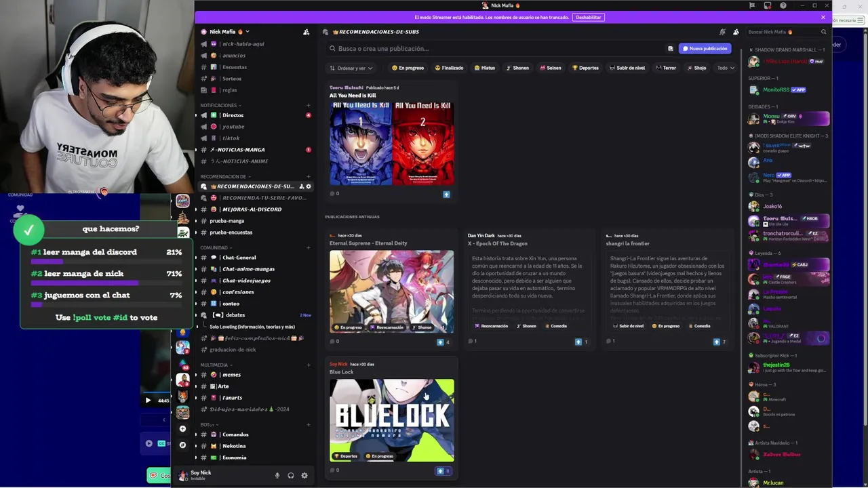
Task: Collapse the COMUNIDAD category
Action: point(216,248)
